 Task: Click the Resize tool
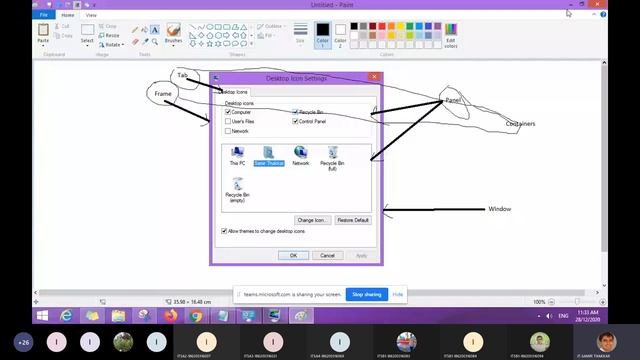click(x=109, y=36)
